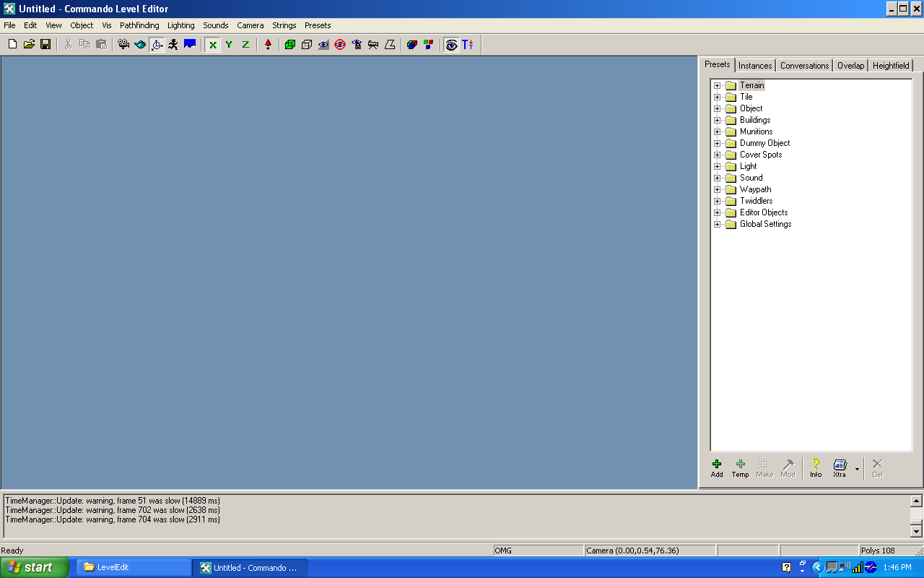Click the wireframe cube icon
The height and width of the screenshot is (578, 924).
307,45
